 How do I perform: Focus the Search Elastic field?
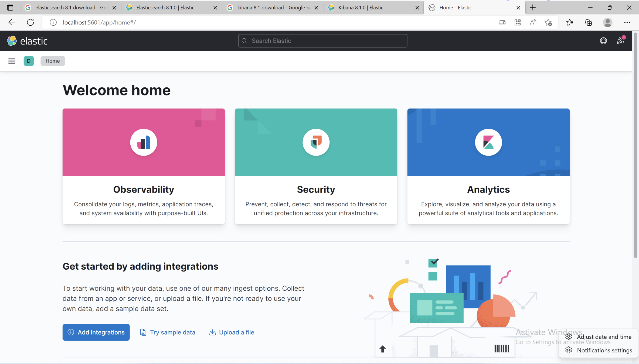322,41
